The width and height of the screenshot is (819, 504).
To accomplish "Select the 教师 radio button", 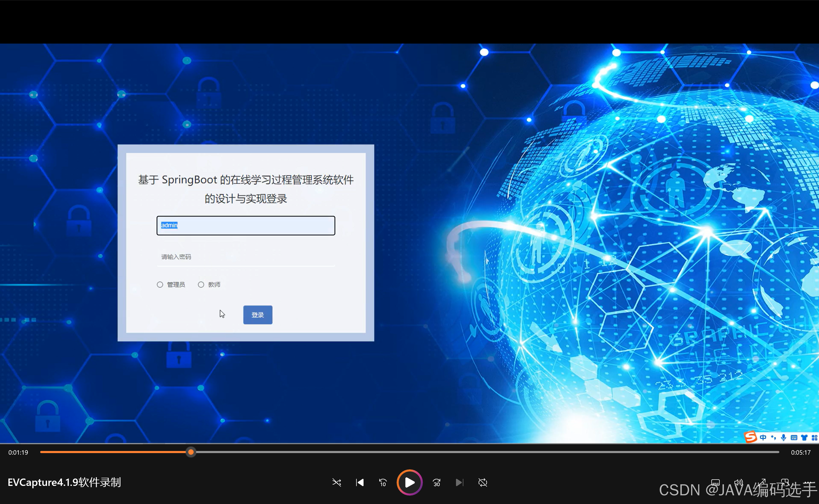I will coord(201,285).
